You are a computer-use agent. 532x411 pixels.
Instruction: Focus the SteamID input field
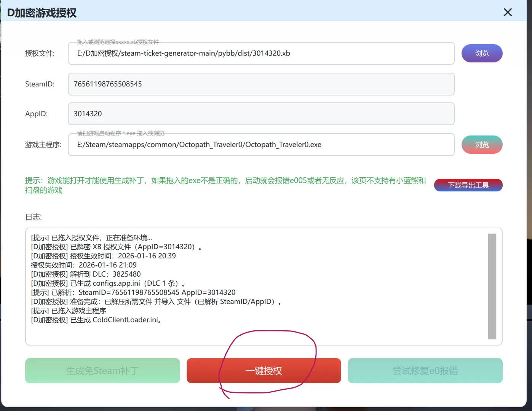pos(261,84)
